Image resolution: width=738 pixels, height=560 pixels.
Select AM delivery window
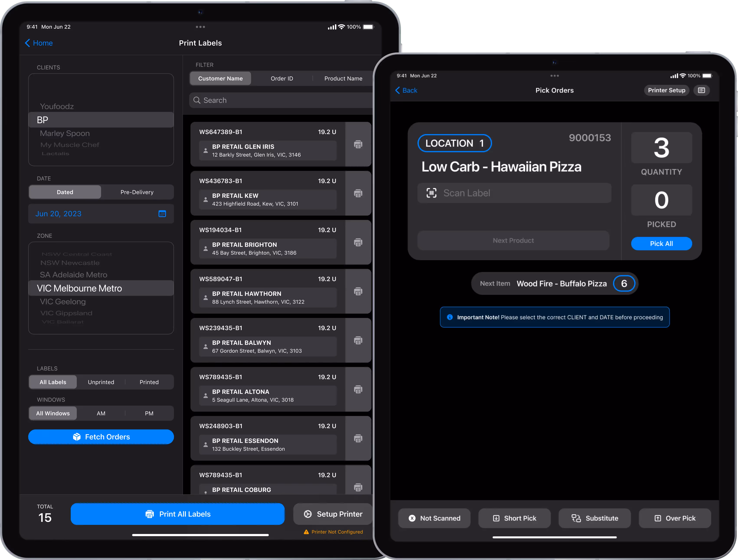[x=101, y=413]
